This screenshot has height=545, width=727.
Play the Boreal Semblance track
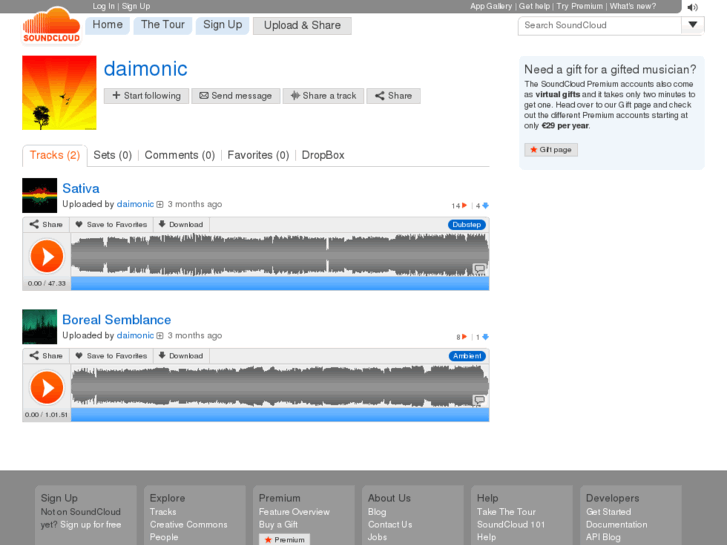[47, 387]
